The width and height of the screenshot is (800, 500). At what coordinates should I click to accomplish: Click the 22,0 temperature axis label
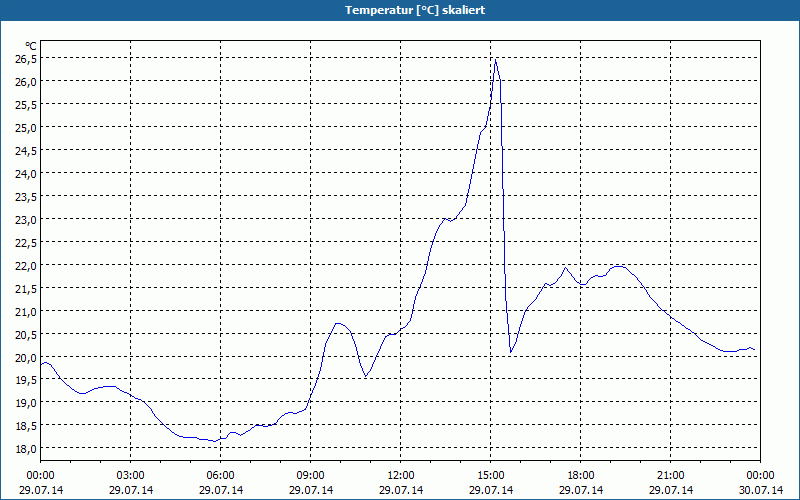[x=26, y=265]
